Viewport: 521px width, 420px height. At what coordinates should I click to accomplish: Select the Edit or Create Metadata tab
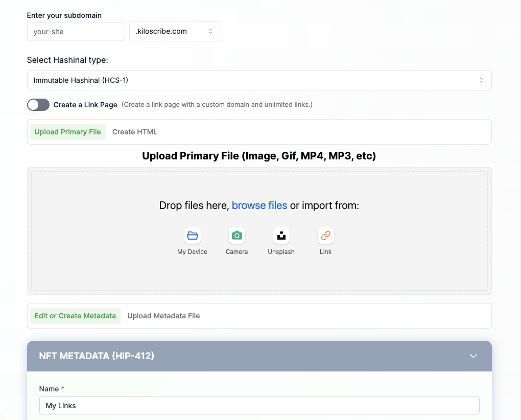pos(75,316)
